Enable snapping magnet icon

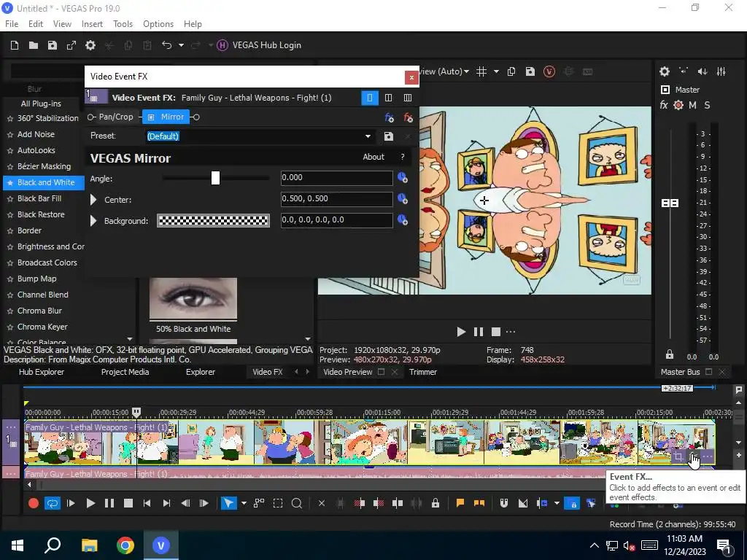(x=503, y=503)
